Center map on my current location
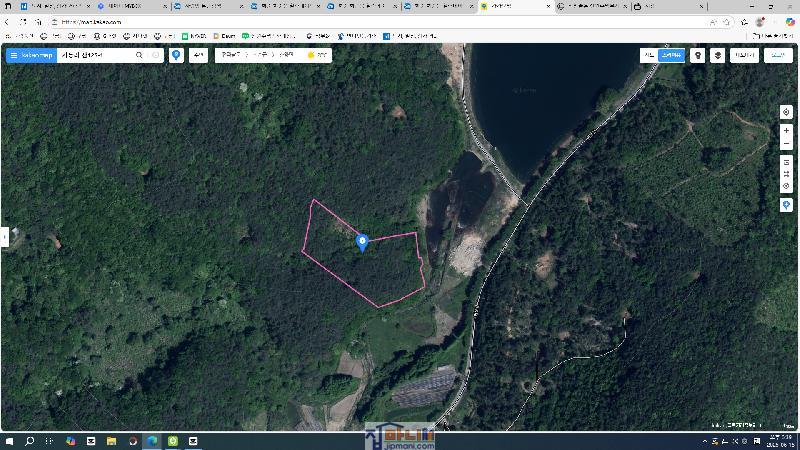This screenshot has width=800, height=450. [786, 112]
